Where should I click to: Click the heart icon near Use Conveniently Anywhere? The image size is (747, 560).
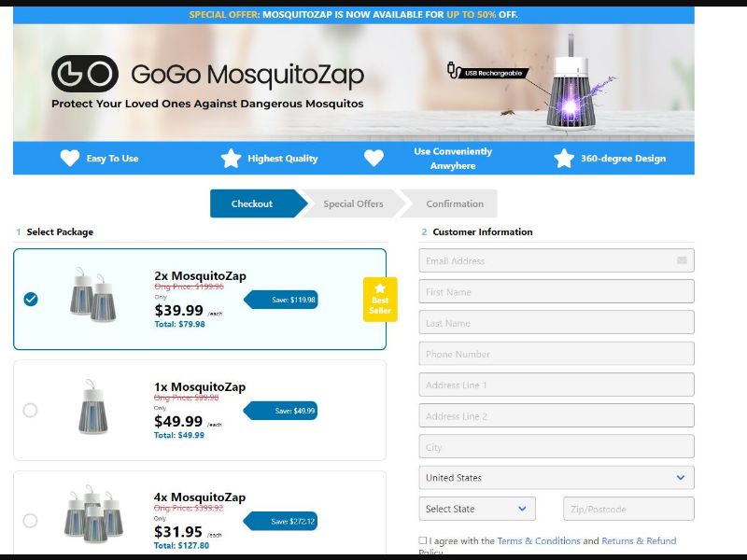(x=374, y=158)
